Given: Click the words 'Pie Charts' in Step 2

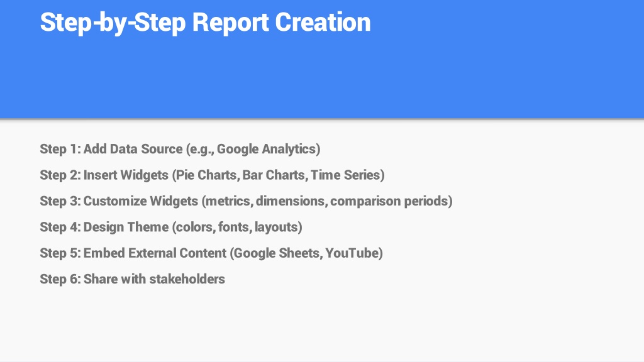Looking at the screenshot, I should point(206,175).
